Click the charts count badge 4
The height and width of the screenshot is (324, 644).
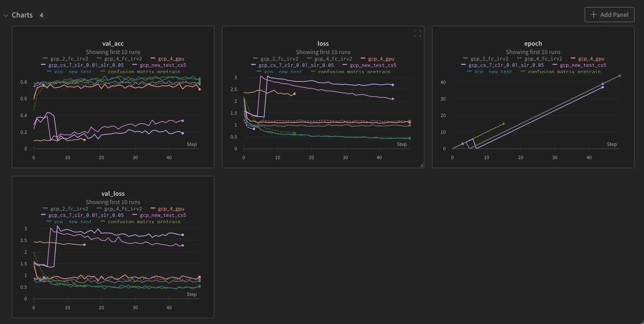pos(41,15)
